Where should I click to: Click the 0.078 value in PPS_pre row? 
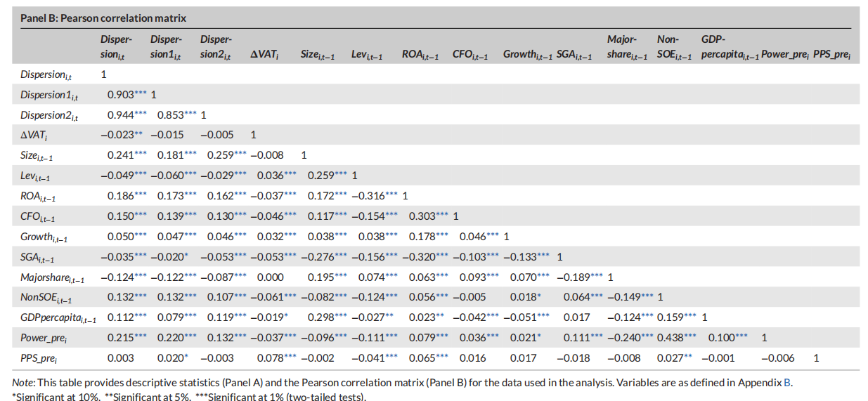click(x=269, y=358)
